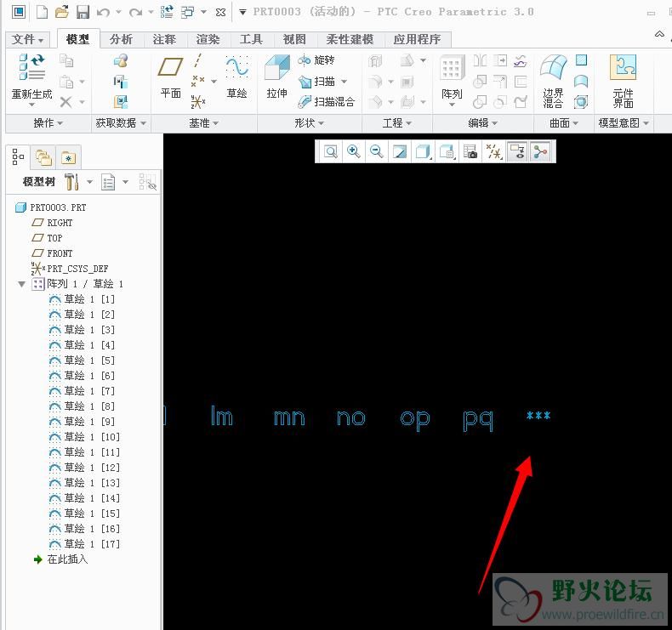The height and width of the screenshot is (630, 672).
Task: Click the datum coordinate system icon
Action: pos(197,102)
